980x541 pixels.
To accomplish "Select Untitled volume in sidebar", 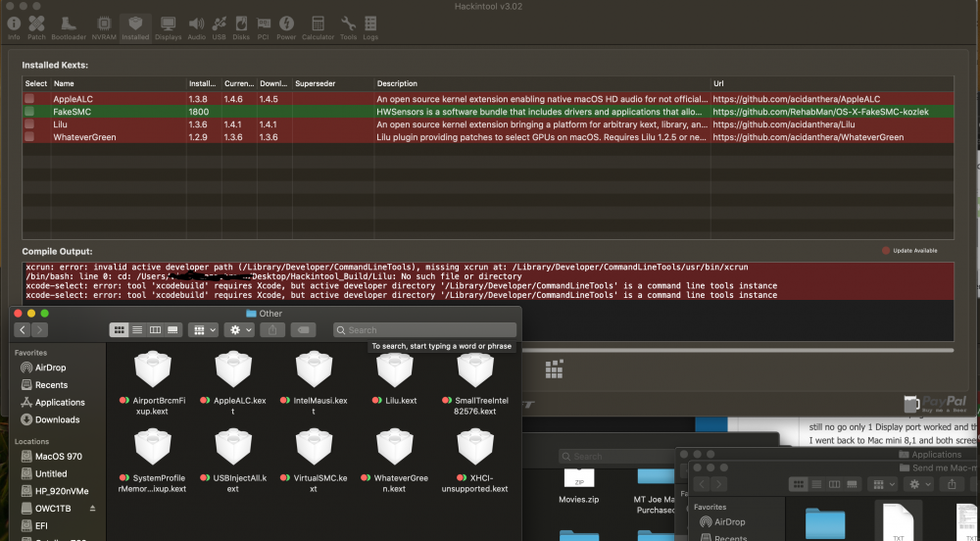I will 44,474.
